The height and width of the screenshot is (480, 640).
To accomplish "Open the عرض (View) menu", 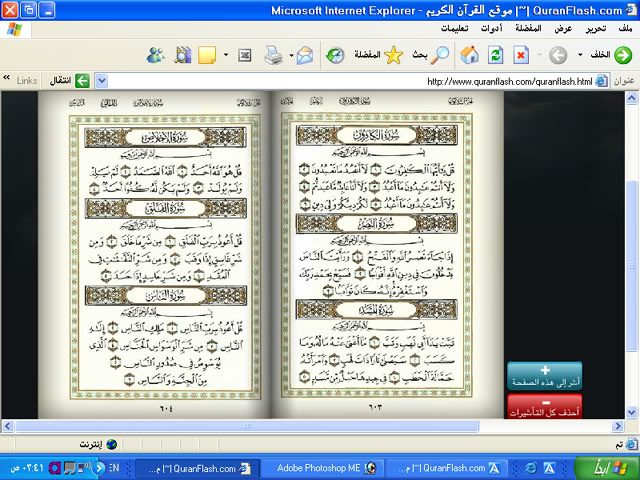I will 563,29.
